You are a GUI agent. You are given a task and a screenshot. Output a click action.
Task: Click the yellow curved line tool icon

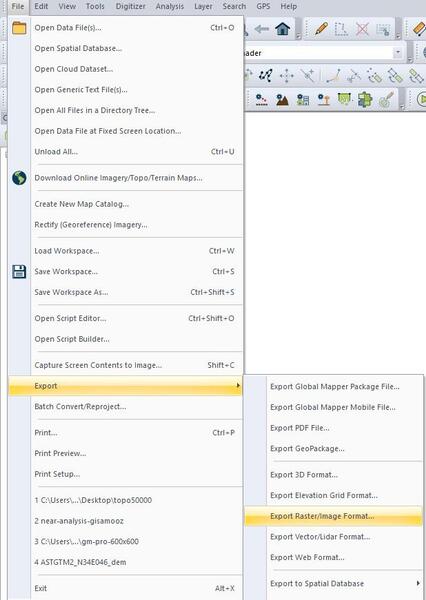[333, 76]
